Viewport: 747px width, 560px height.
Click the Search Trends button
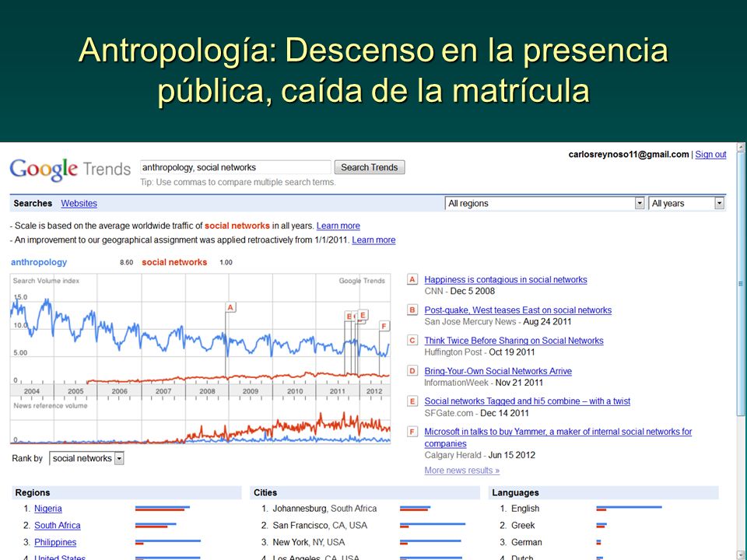(x=370, y=167)
